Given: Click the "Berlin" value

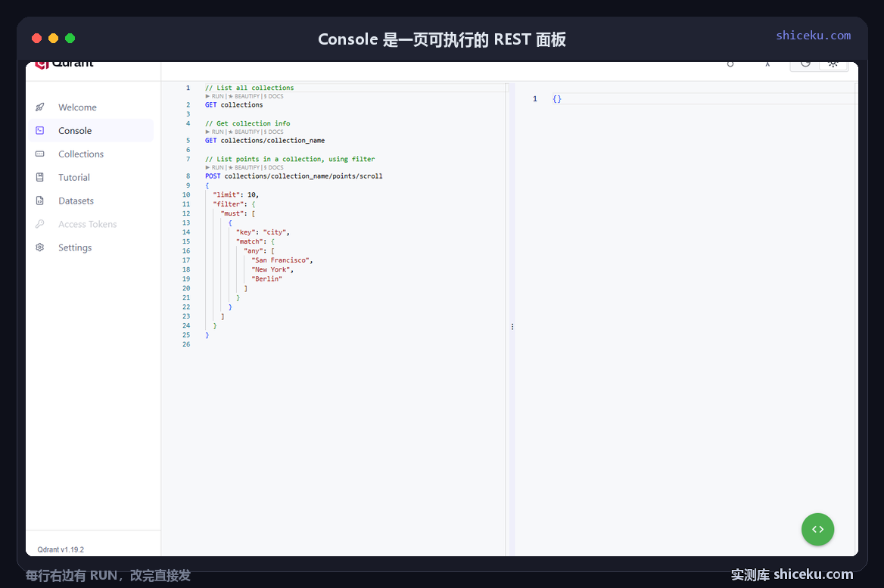Looking at the screenshot, I should [x=266, y=279].
